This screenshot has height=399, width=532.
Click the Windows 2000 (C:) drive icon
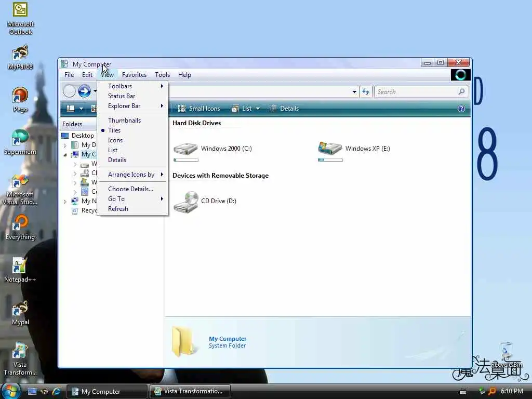pos(185,149)
